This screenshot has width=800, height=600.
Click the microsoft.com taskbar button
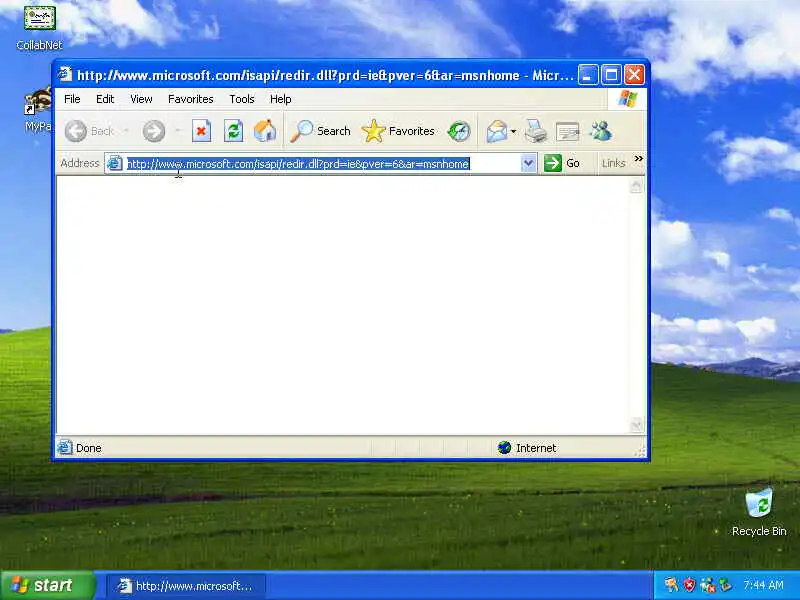186,586
